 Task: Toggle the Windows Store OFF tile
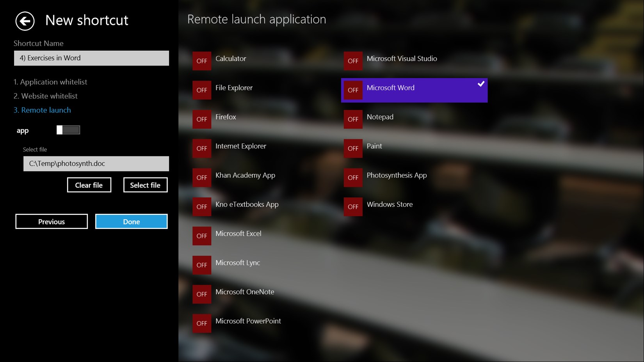point(353,207)
